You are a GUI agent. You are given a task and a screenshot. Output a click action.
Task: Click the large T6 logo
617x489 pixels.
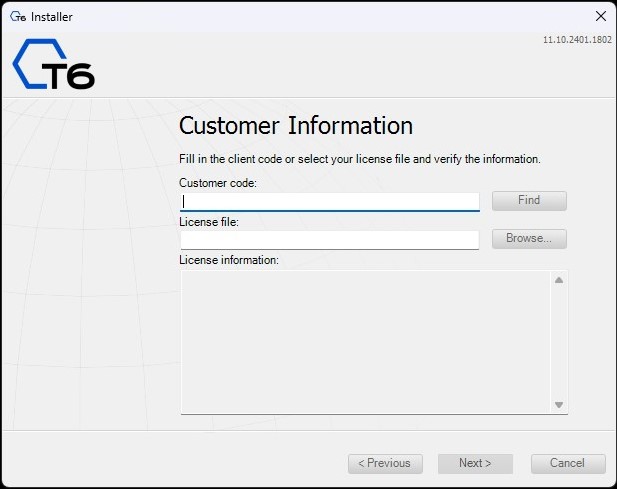click(54, 64)
